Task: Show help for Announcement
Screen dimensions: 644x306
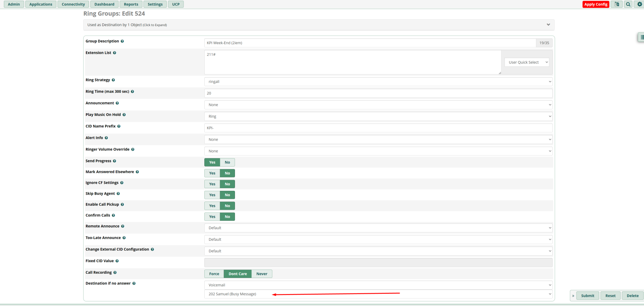Action: click(117, 103)
